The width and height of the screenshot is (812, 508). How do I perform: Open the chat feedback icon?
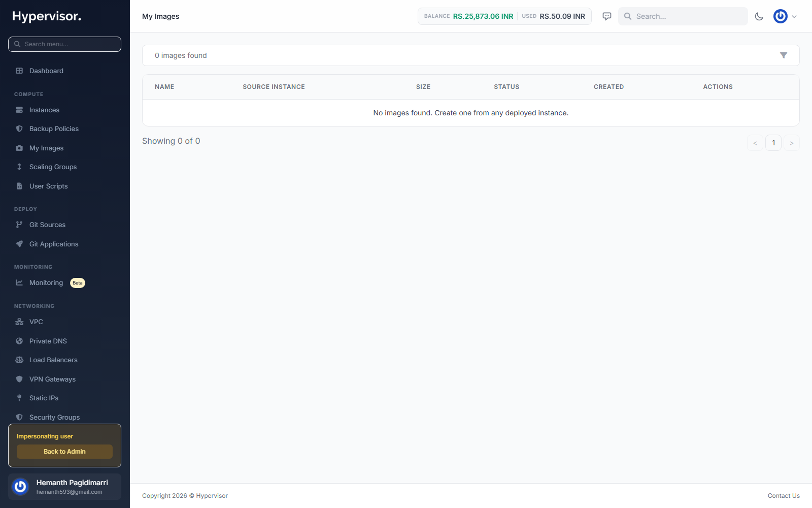tap(607, 16)
